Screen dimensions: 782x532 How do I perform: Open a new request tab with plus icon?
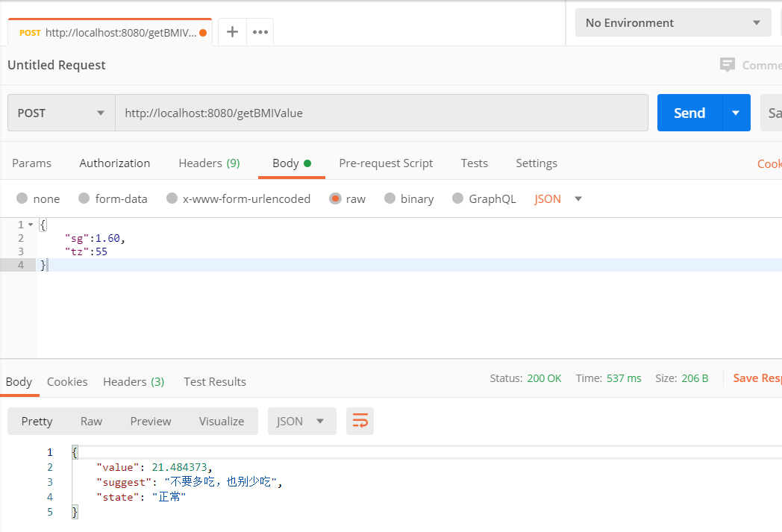point(232,32)
